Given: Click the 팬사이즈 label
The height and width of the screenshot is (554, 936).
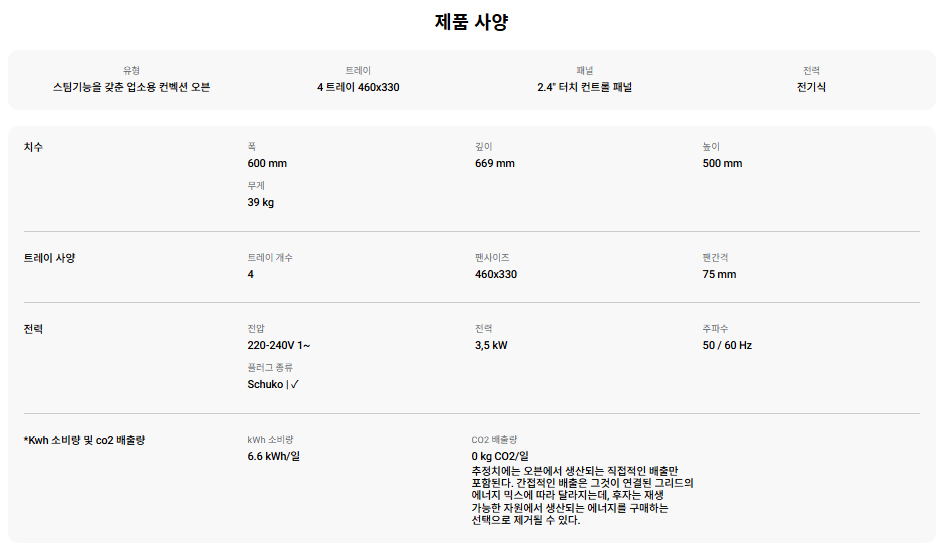Looking at the screenshot, I should [492, 258].
